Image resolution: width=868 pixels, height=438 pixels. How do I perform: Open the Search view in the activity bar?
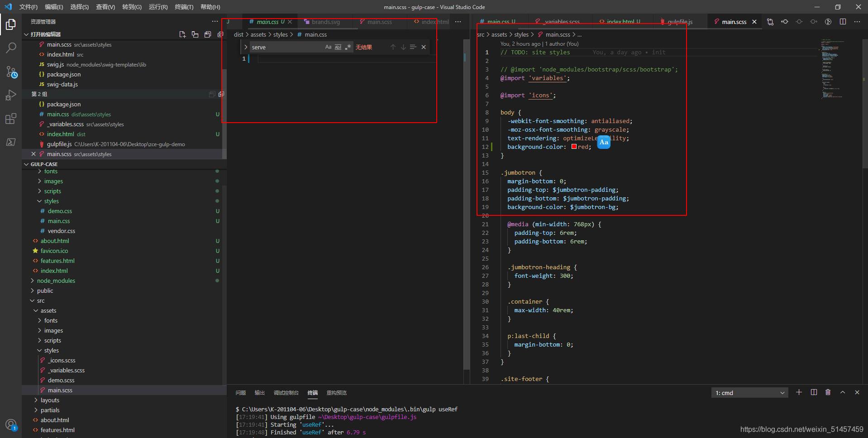(x=11, y=48)
